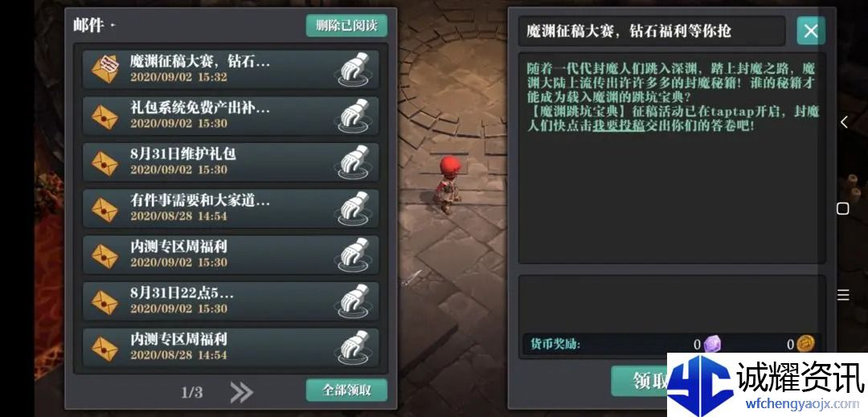Viewport: 868px width, 417px height.
Task: Click gauntlet icon on 有件事需要和大家道 mail
Action: tap(354, 209)
